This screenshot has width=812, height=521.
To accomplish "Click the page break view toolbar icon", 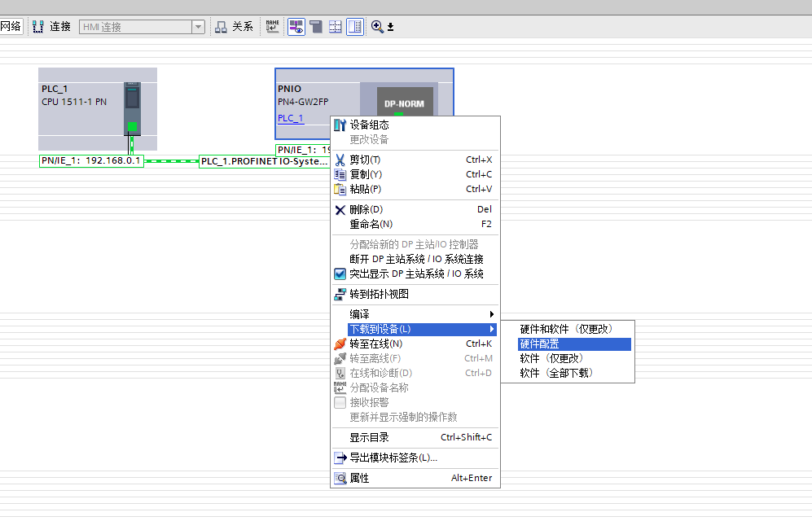I will (x=316, y=26).
